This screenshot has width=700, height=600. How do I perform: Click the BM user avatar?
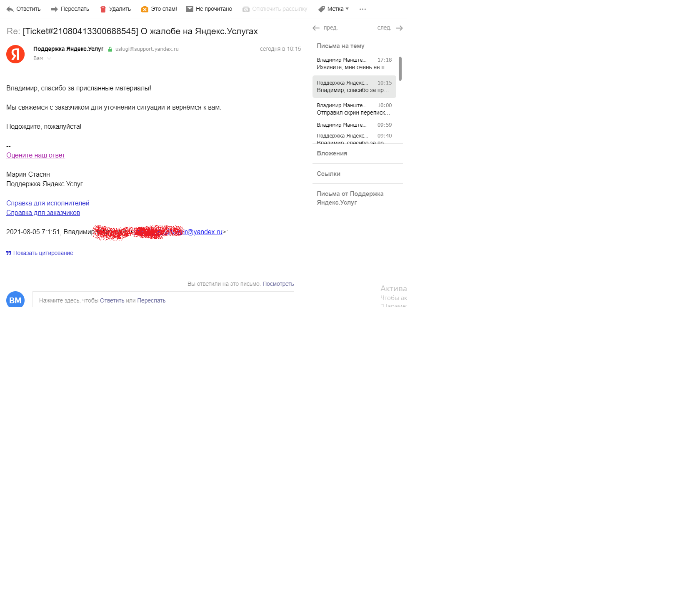click(15, 299)
